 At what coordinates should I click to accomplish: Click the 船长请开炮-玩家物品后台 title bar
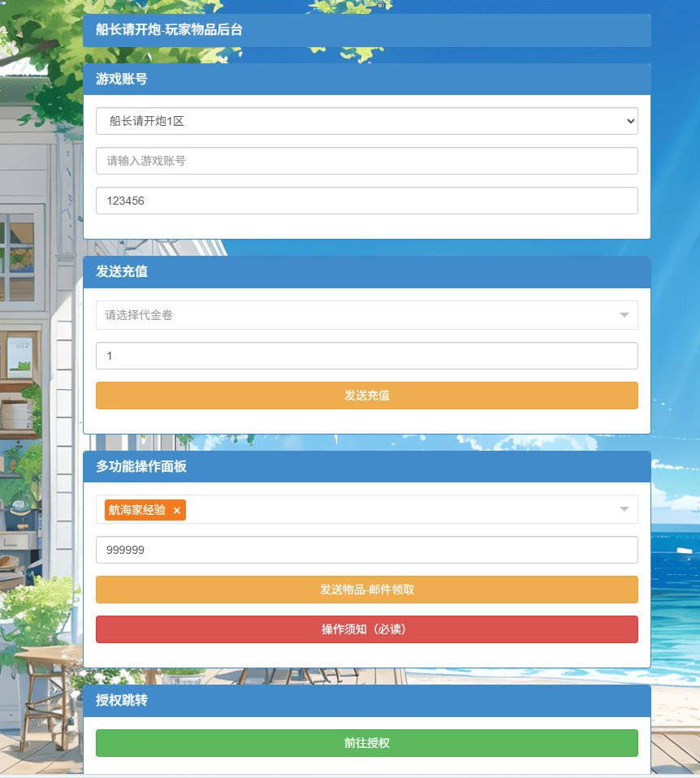(366, 30)
